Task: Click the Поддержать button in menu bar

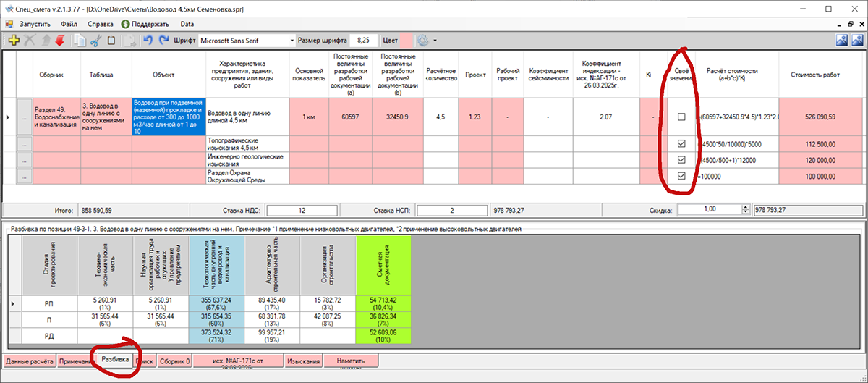Action: pyautogui.click(x=145, y=24)
